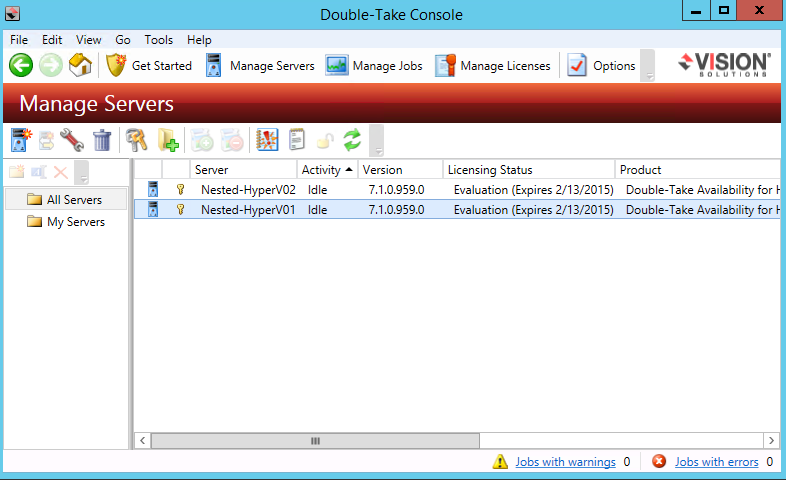
Task: Select the All Servers folder
Action: [66, 199]
